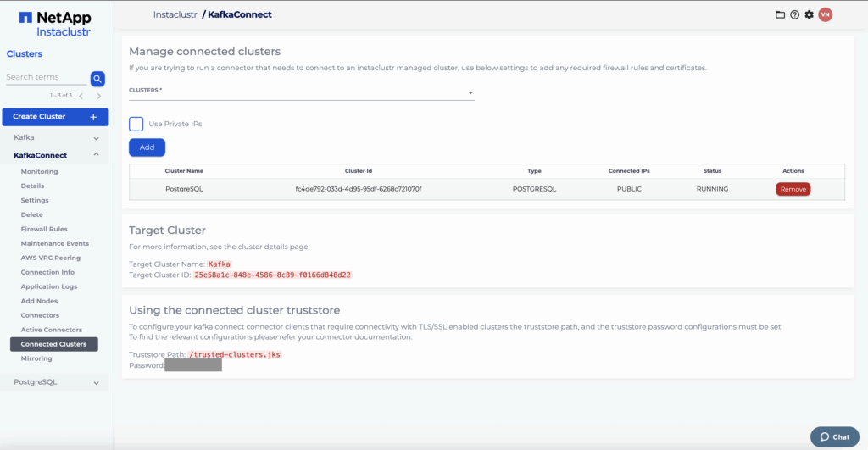Go to previous page of clusters list
Image resolution: width=868 pixels, height=450 pixels.
click(x=81, y=96)
